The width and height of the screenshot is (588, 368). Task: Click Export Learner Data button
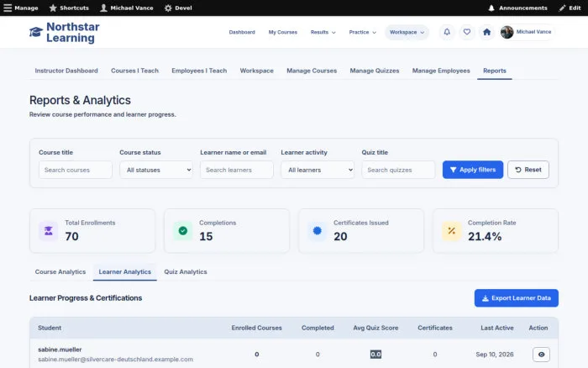click(x=517, y=298)
